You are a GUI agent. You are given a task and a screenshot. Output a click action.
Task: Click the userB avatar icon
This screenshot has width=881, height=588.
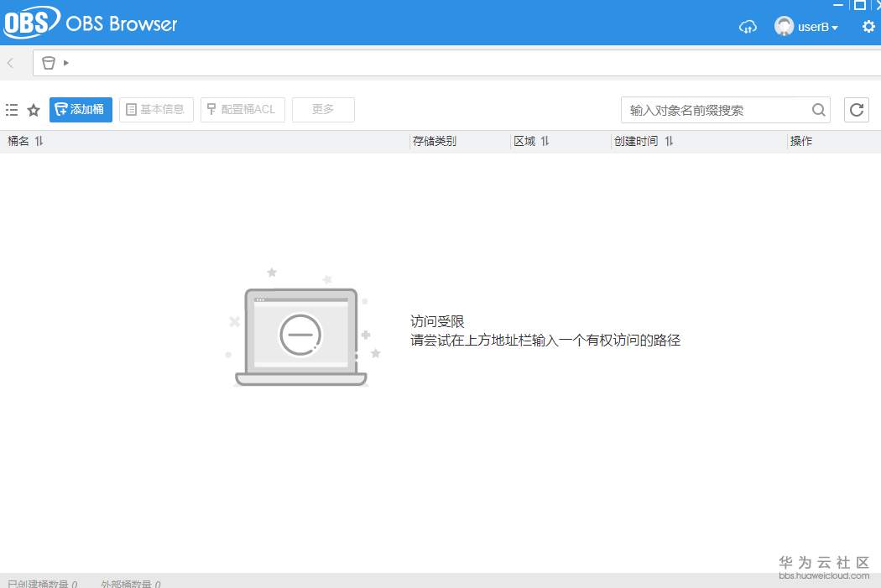784,26
